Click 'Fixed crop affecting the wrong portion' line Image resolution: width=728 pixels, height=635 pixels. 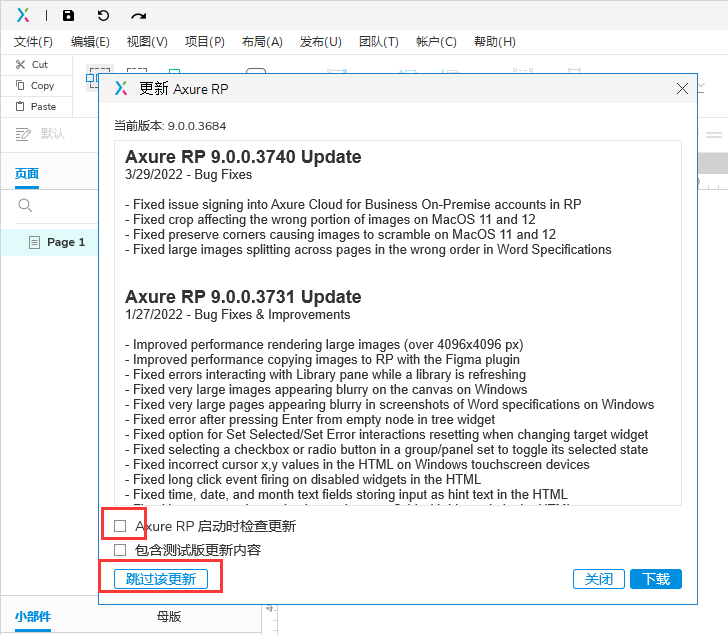[x=330, y=219]
